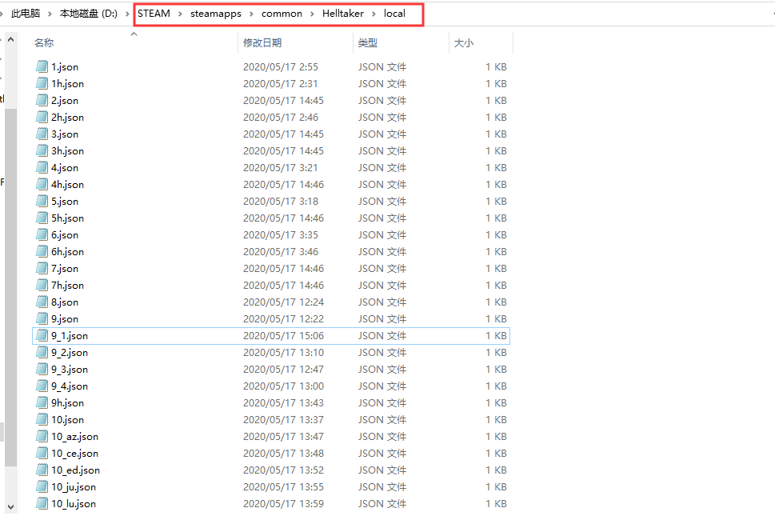Select the 10_ed.json file name
The height and width of the screenshot is (532, 775).
76,470
